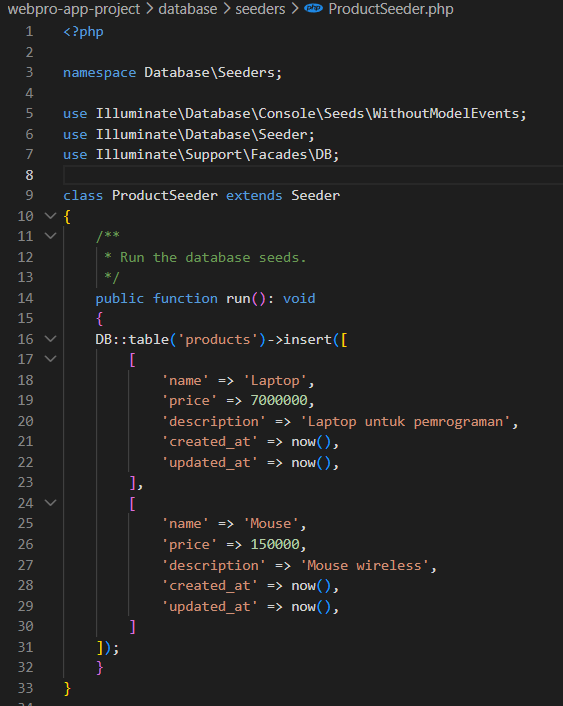Click the PHP file icon in breadcrumb
The height and width of the screenshot is (706, 563).
[313, 8]
